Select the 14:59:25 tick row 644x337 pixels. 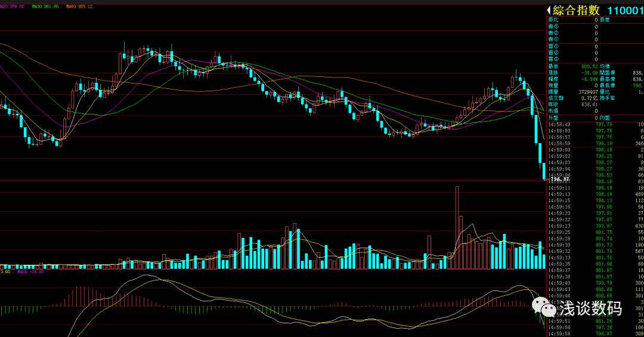coord(596,232)
